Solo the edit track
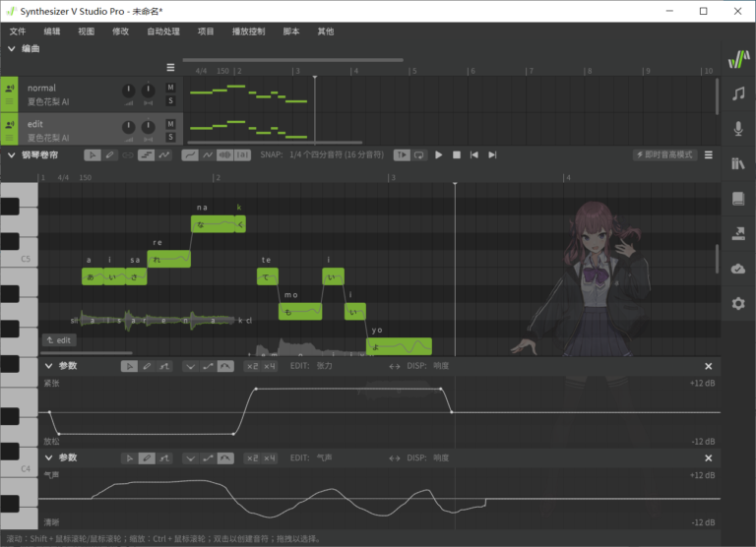This screenshot has height=547, width=756. tap(170, 136)
